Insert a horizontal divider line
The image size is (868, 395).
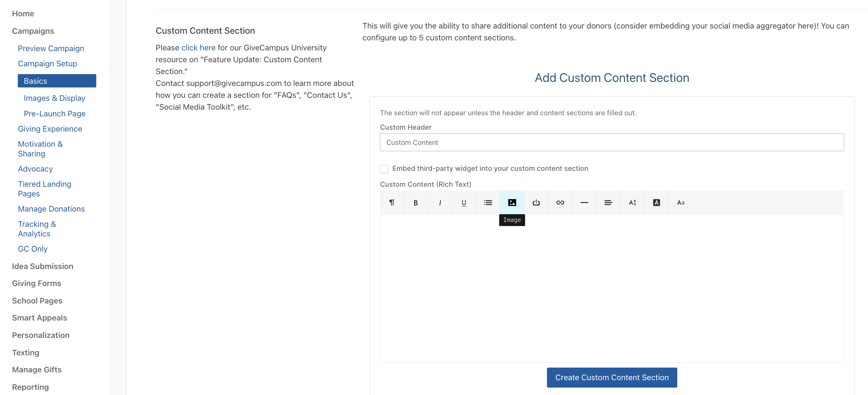click(584, 202)
